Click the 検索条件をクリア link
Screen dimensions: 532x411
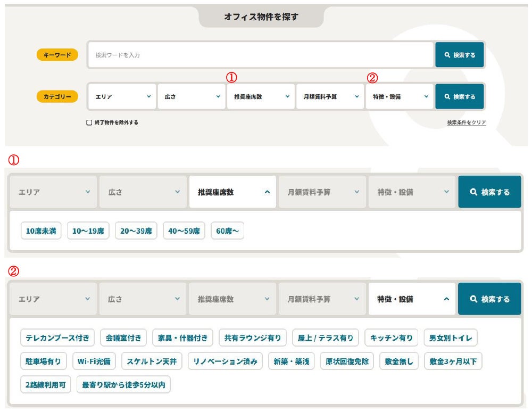(x=466, y=122)
